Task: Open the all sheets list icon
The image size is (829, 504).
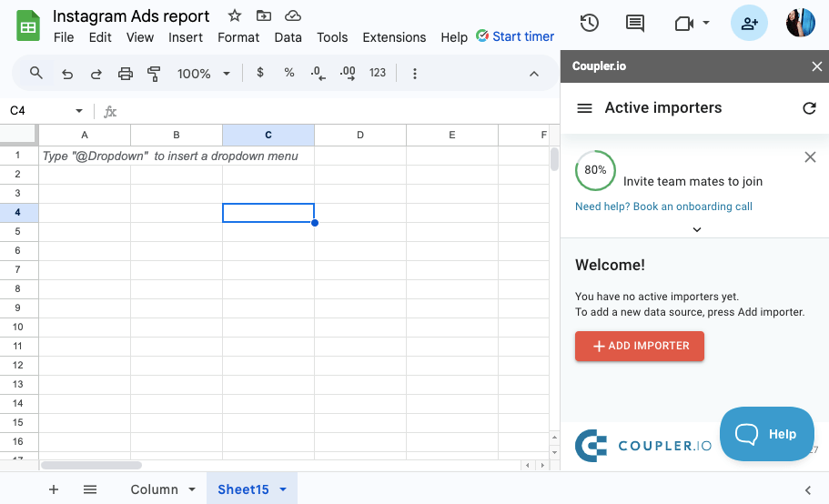Action: click(90, 489)
